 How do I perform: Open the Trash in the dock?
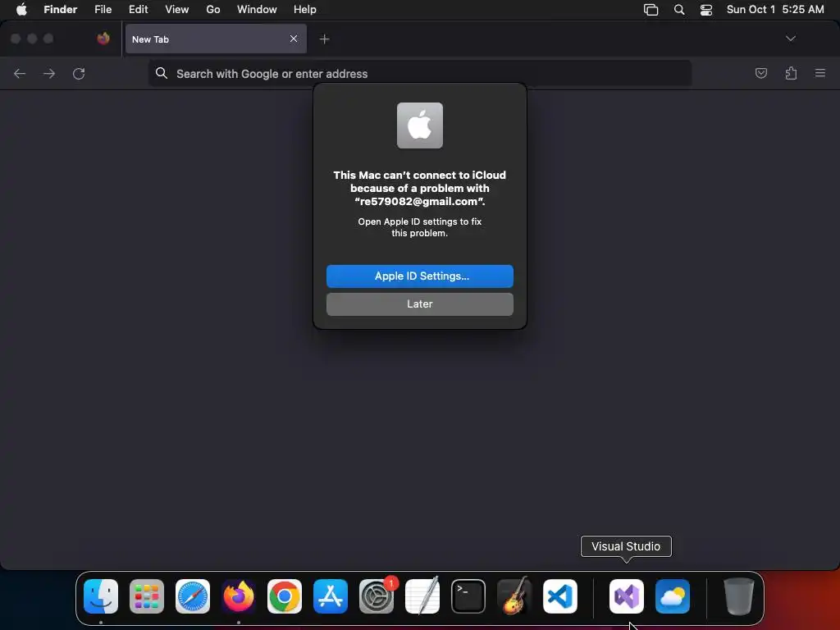pos(739,596)
